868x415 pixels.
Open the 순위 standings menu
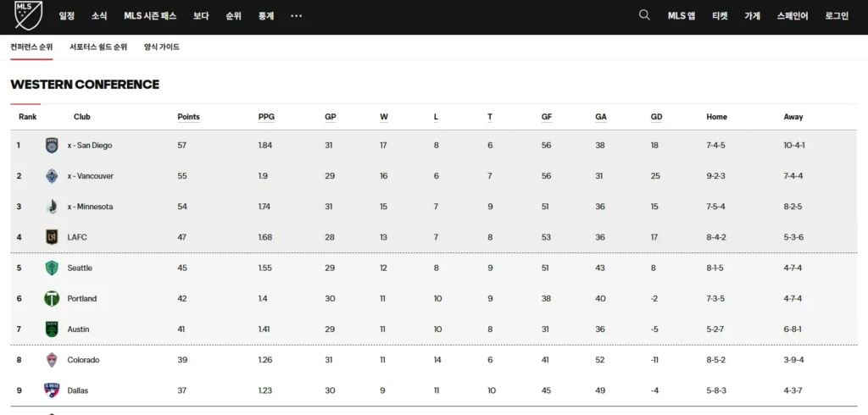[x=234, y=16]
